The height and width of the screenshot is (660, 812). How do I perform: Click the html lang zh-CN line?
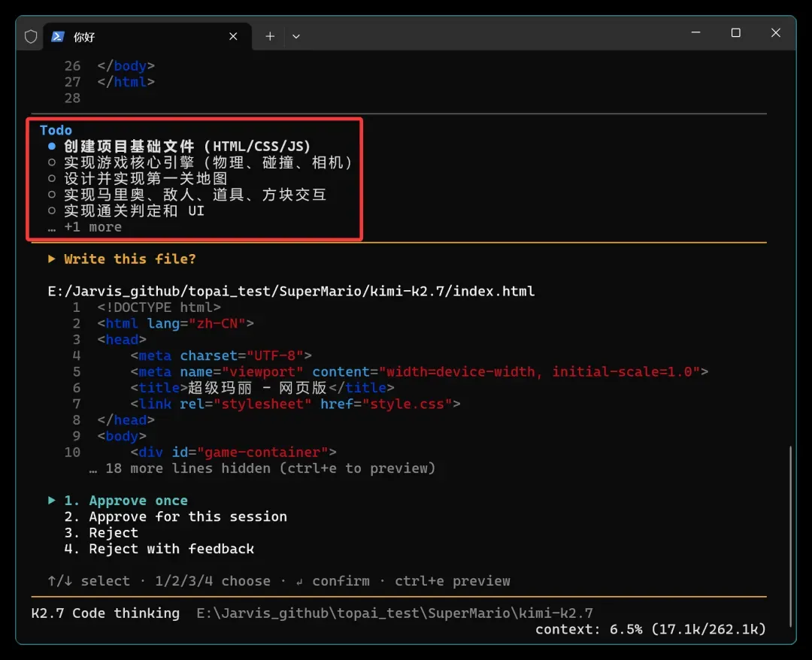point(175,323)
